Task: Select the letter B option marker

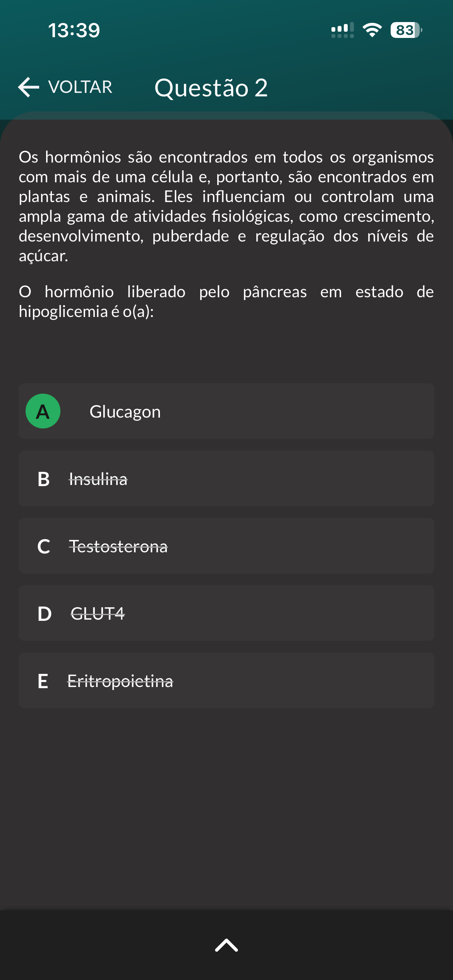Action: 44,479
